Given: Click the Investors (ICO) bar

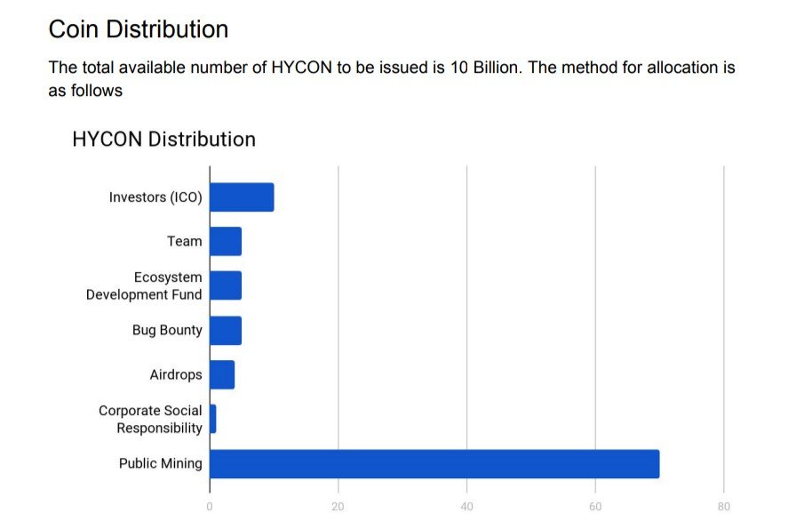Looking at the screenshot, I should tap(242, 197).
